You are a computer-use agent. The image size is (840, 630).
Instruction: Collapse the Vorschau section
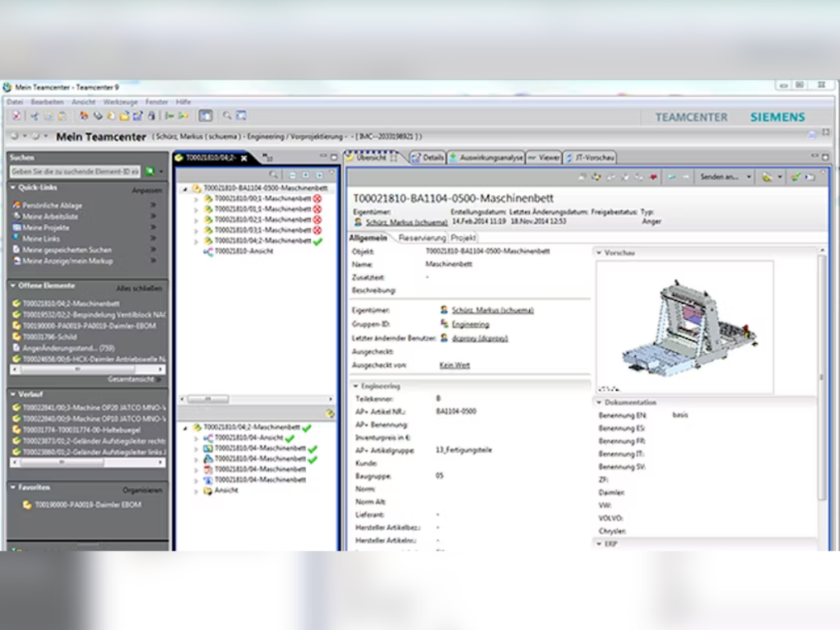tap(599, 253)
